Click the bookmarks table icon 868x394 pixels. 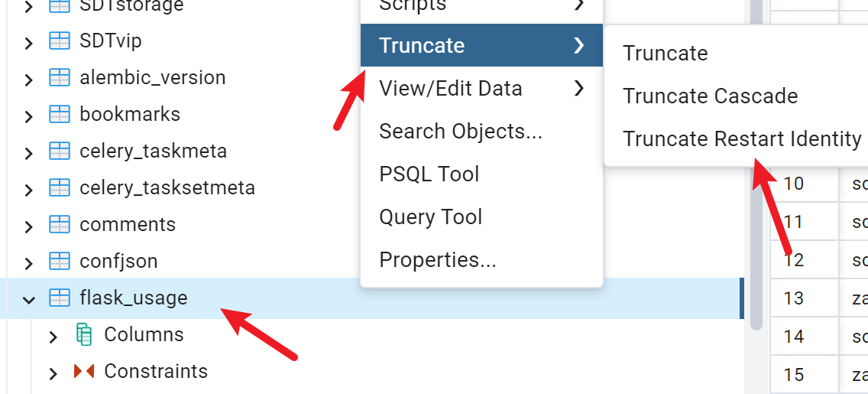pyautogui.click(x=59, y=115)
